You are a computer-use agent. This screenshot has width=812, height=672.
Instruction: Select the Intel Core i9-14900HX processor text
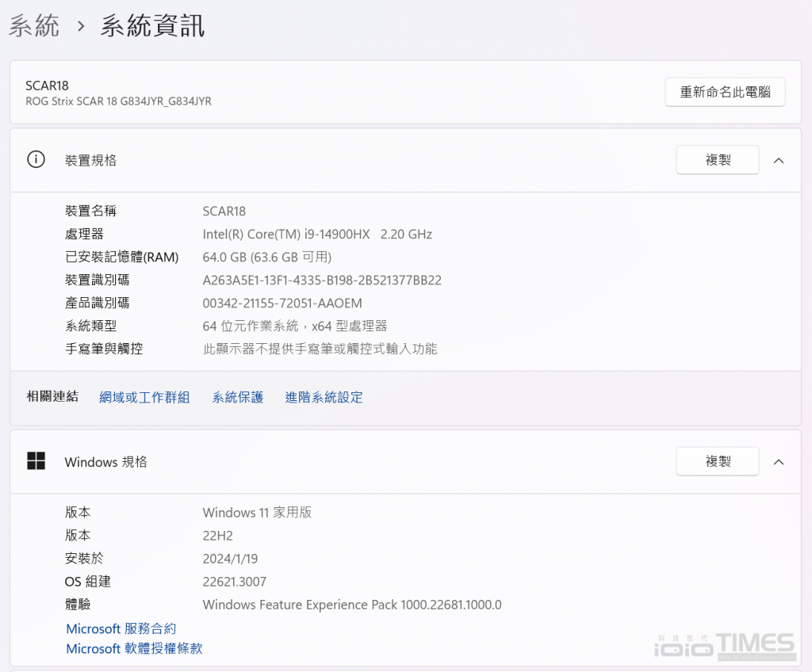[x=317, y=234]
